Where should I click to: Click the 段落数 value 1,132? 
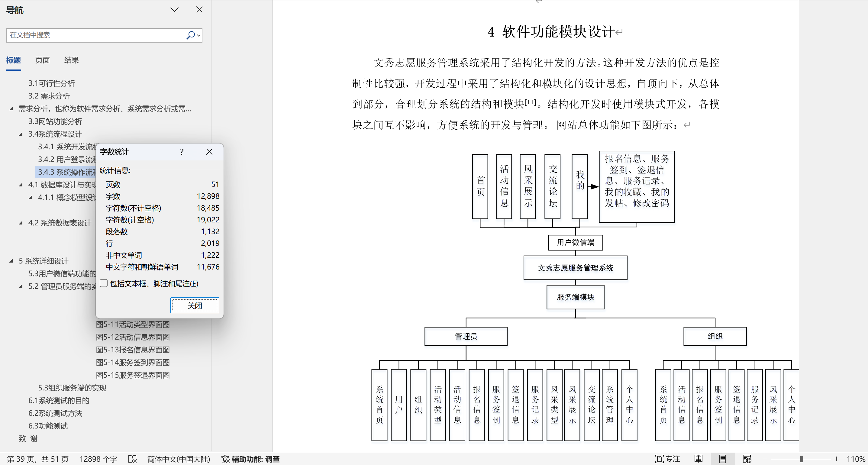click(x=210, y=232)
